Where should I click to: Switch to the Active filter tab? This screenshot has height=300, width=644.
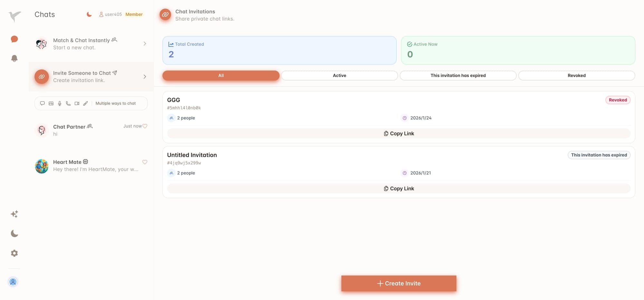pyautogui.click(x=339, y=75)
